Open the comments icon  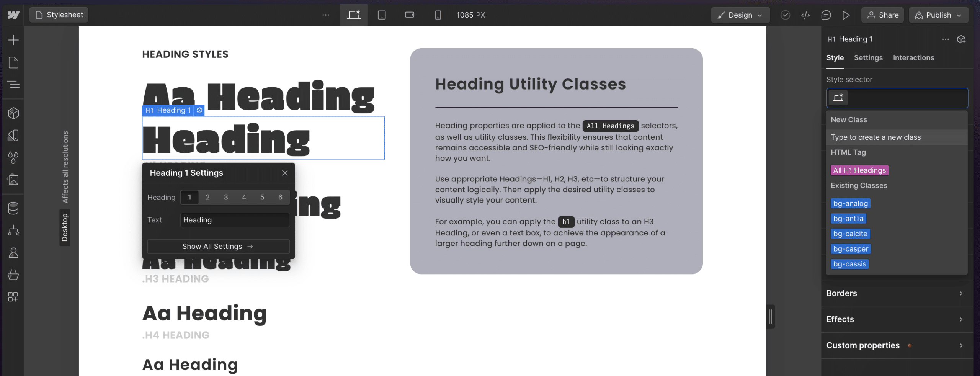826,15
